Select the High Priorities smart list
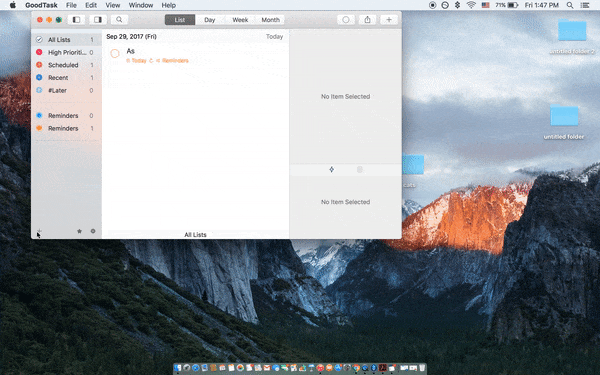Viewport: 600px width, 375px height. tap(66, 52)
